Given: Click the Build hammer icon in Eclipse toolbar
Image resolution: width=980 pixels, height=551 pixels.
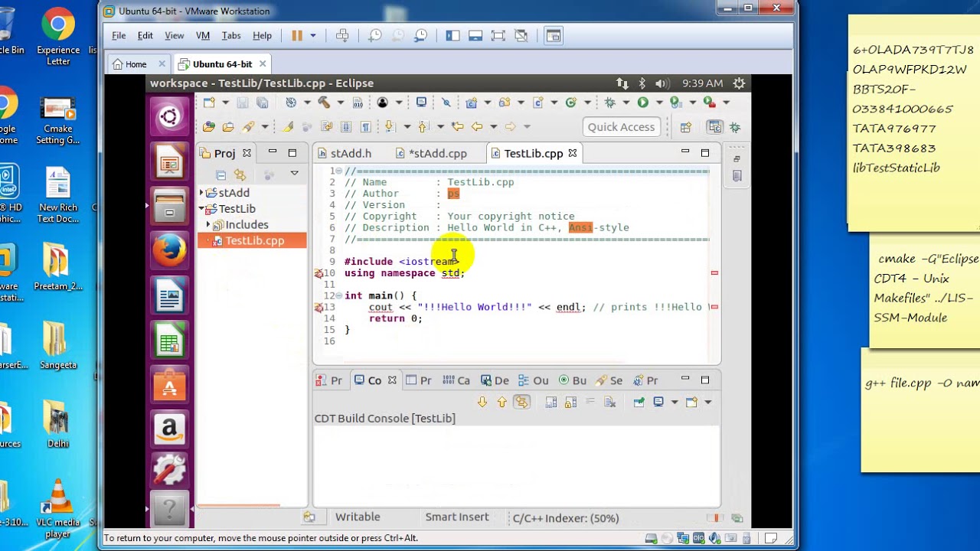Looking at the screenshot, I should [x=324, y=103].
